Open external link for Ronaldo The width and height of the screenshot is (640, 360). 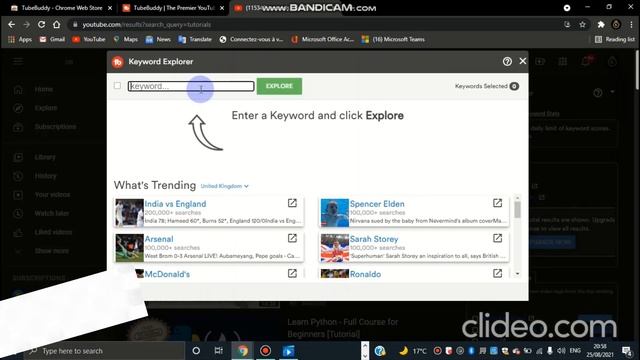(x=497, y=273)
